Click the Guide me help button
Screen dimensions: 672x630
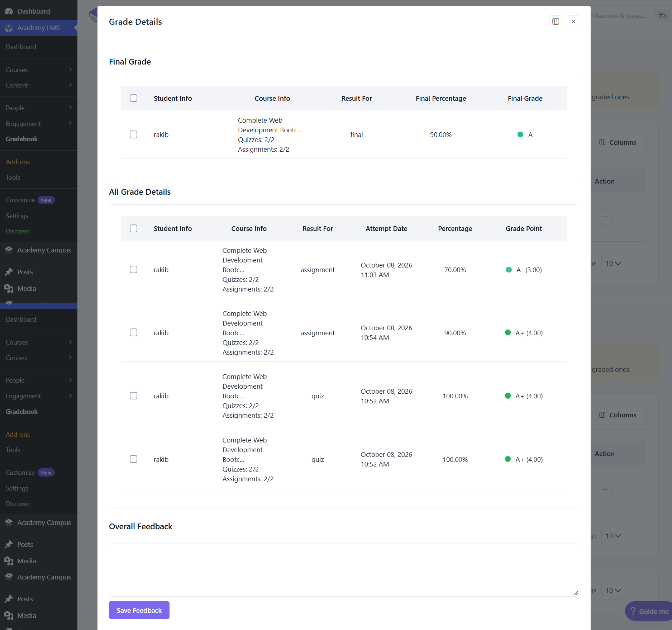pos(649,611)
